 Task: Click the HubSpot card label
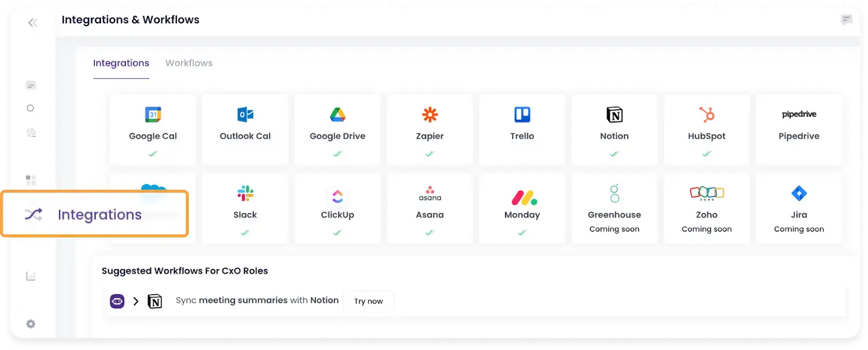pyautogui.click(x=706, y=136)
